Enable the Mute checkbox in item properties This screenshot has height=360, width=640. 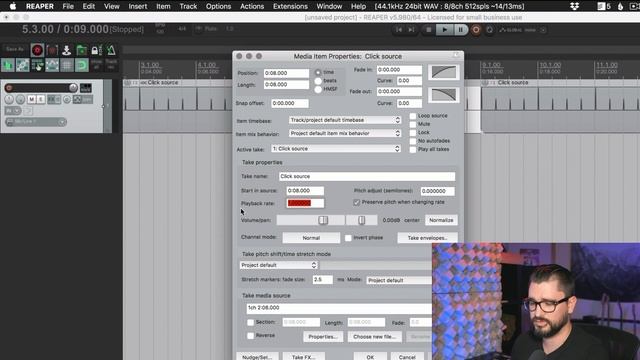pyautogui.click(x=413, y=124)
